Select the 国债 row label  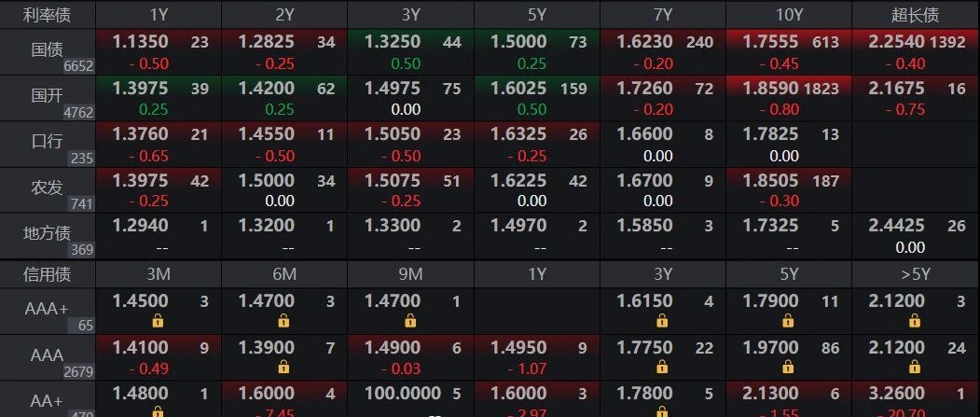[x=47, y=50]
